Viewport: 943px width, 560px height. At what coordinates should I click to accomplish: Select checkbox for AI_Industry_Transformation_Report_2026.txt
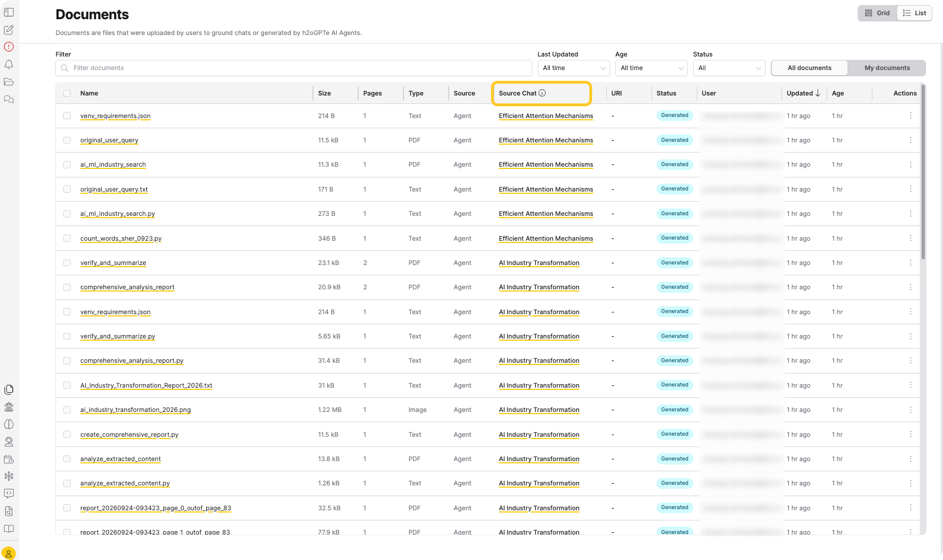67,385
